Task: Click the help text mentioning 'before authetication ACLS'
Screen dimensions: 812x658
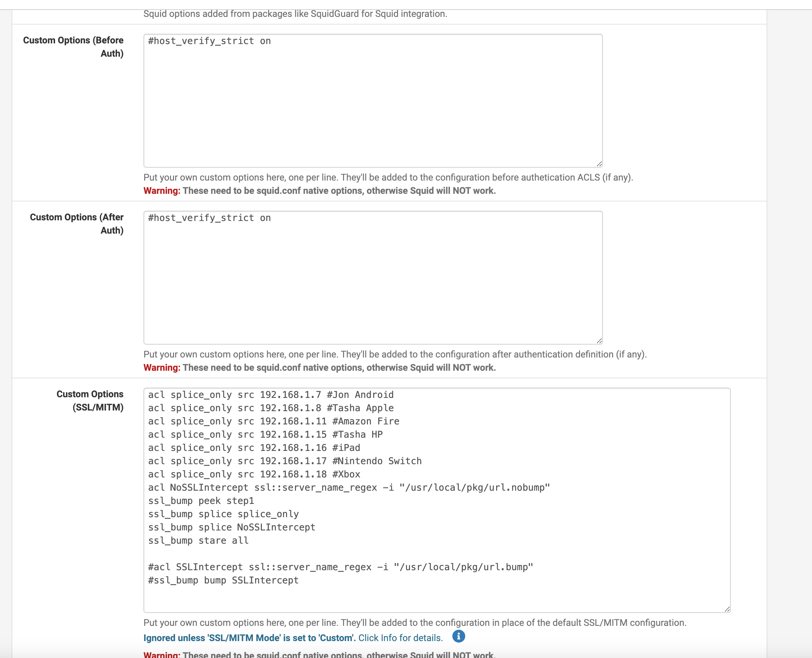Action: (x=388, y=177)
